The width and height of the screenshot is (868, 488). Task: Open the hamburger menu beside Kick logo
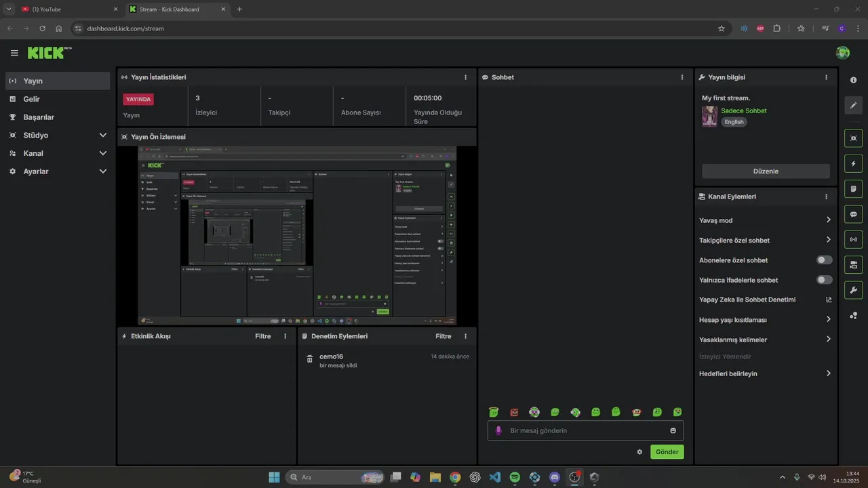point(14,53)
